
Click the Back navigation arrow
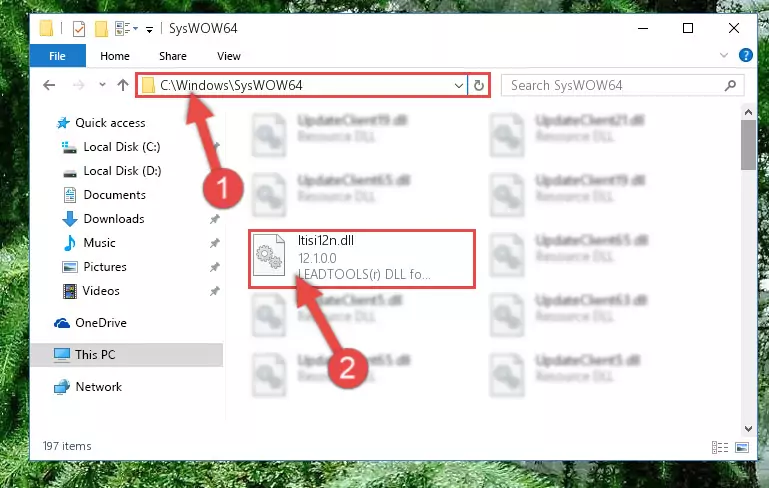click(49, 85)
